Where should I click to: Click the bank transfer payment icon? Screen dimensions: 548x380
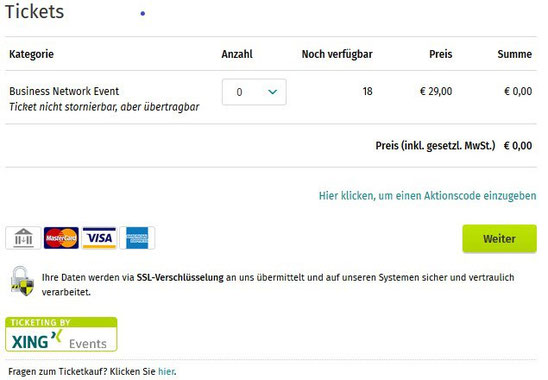23,238
